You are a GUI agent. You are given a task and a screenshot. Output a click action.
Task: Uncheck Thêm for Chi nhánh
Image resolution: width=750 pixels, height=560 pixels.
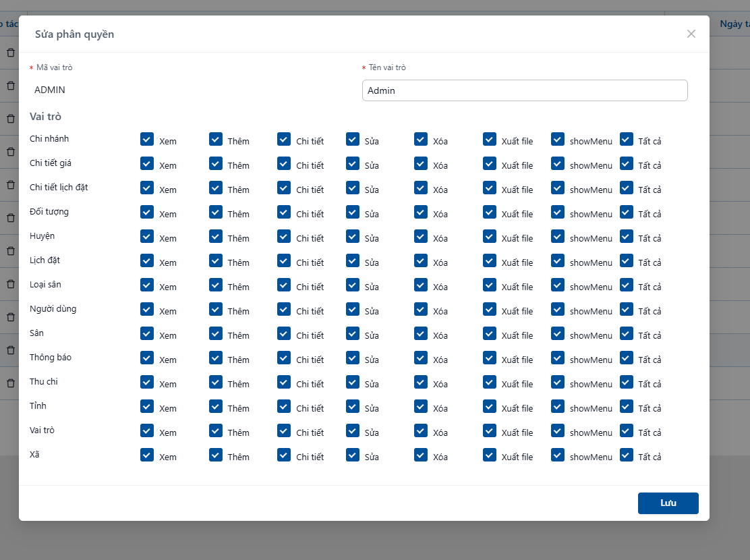point(216,139)
